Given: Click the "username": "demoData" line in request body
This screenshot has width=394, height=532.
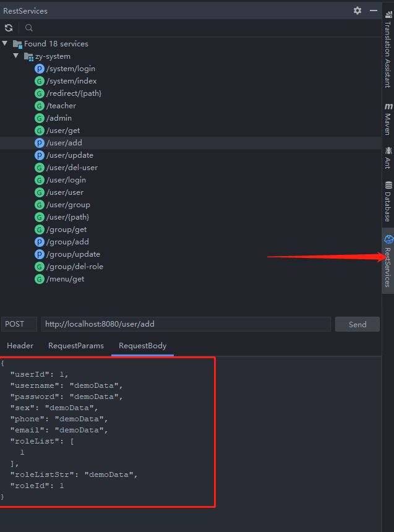Looking at the screenshot, I should [67, 385].
